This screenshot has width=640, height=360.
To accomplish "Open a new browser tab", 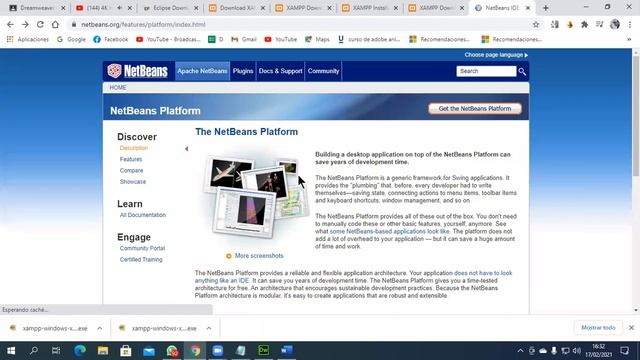I will coord(546,8).
